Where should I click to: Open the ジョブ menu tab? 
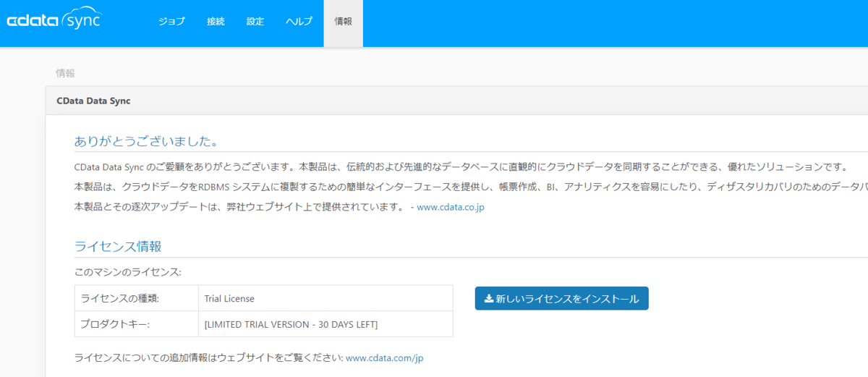pos(172,22)
